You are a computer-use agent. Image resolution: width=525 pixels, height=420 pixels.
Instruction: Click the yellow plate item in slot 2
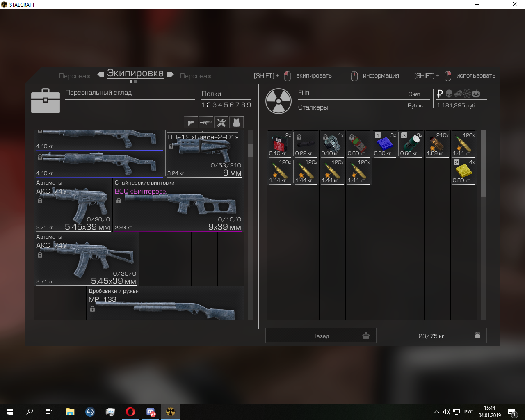(x=463, y=171)
